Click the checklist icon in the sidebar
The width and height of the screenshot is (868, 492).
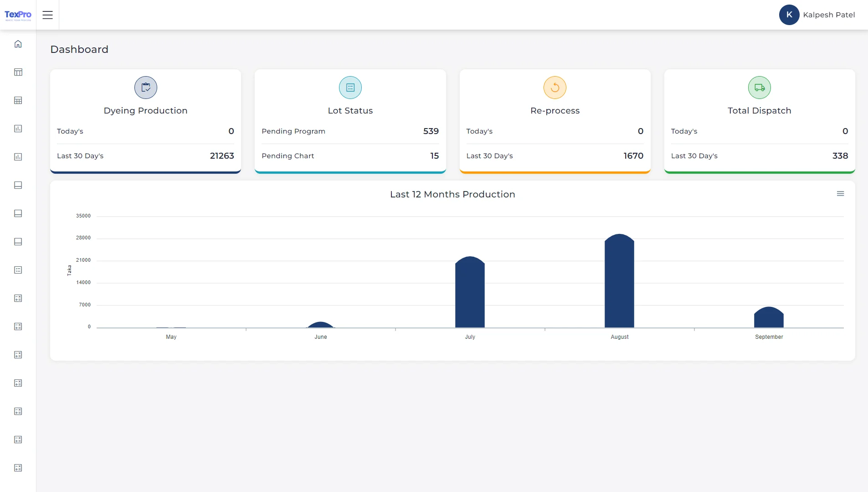(18, 270)
